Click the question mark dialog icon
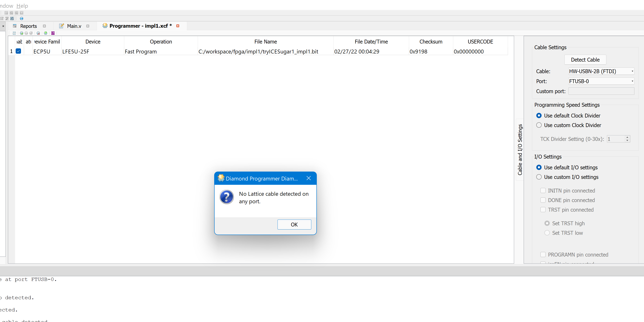This screenshot has width=644, height=322. [x=226, y=197]
